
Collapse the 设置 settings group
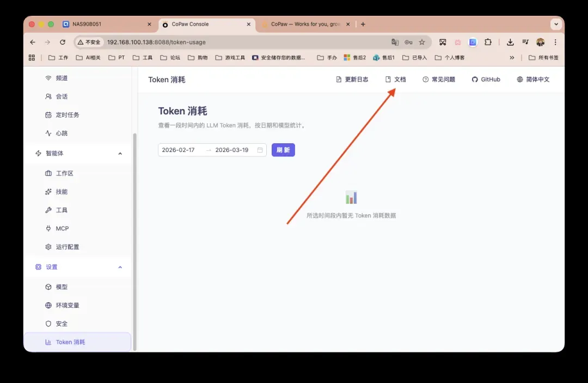click(120, 266)
